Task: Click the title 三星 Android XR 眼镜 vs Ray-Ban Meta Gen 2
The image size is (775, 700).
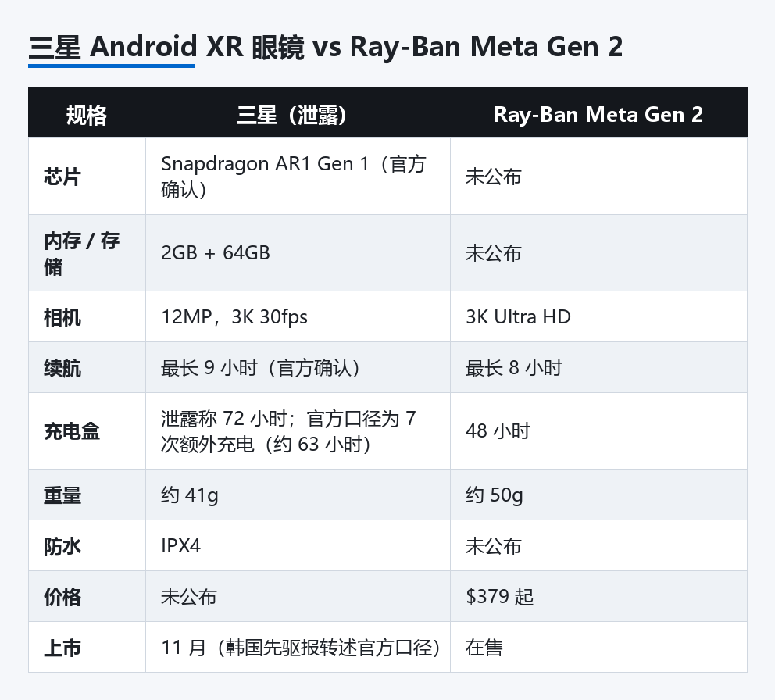Action: (x=325, y=47)
